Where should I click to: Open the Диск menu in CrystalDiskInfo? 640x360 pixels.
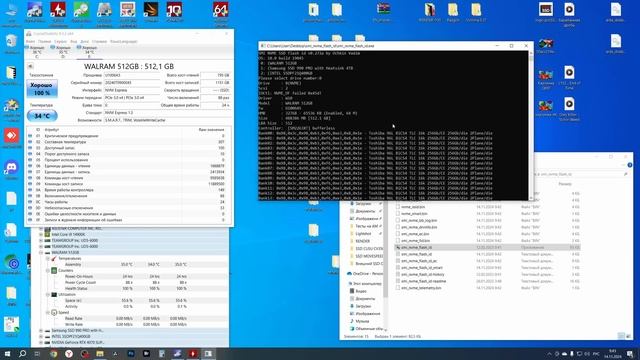coord(84,42)
